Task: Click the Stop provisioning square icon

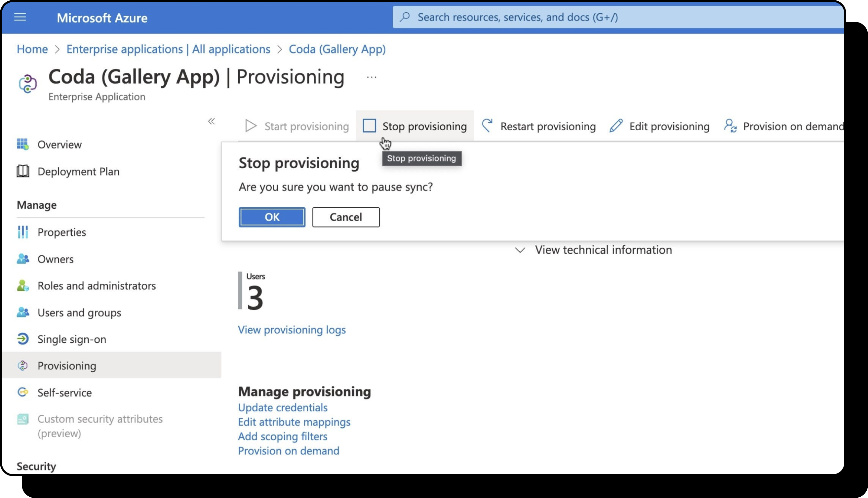Action: (x=369, y=126)
